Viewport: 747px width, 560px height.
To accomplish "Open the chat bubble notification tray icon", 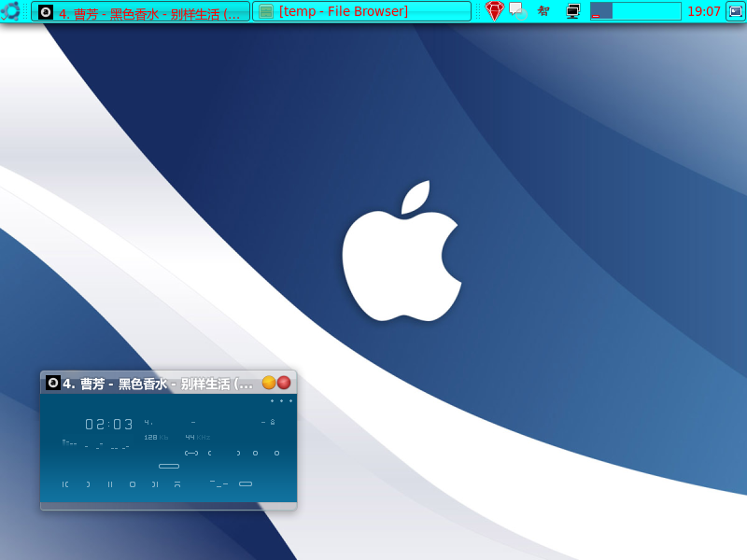I will pyautogui.click(x=518, y=11).
